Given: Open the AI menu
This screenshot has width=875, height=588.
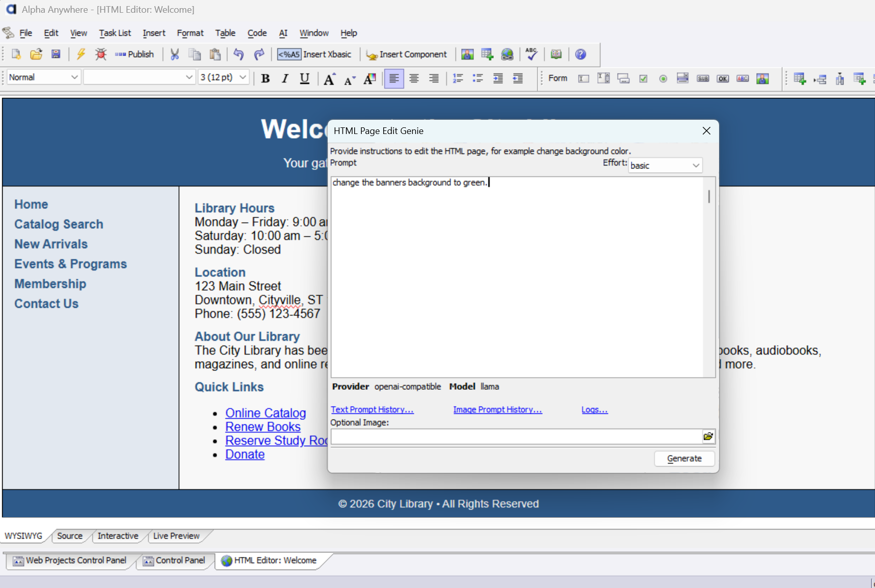Looking at the screenshot, I should [x=283, y=33].
